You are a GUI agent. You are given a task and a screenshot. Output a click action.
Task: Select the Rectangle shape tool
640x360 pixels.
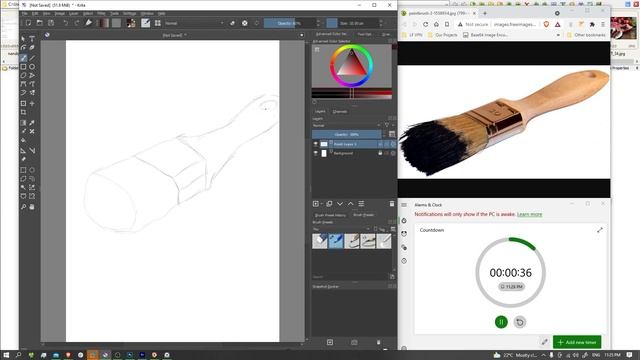[x=23, y=67]
